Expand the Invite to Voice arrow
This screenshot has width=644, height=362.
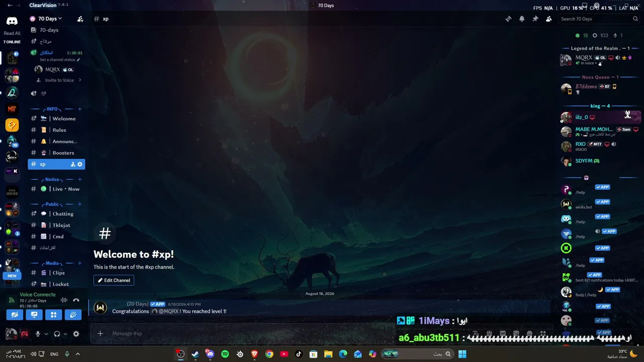pyautogui.click(x=80, y=80)
